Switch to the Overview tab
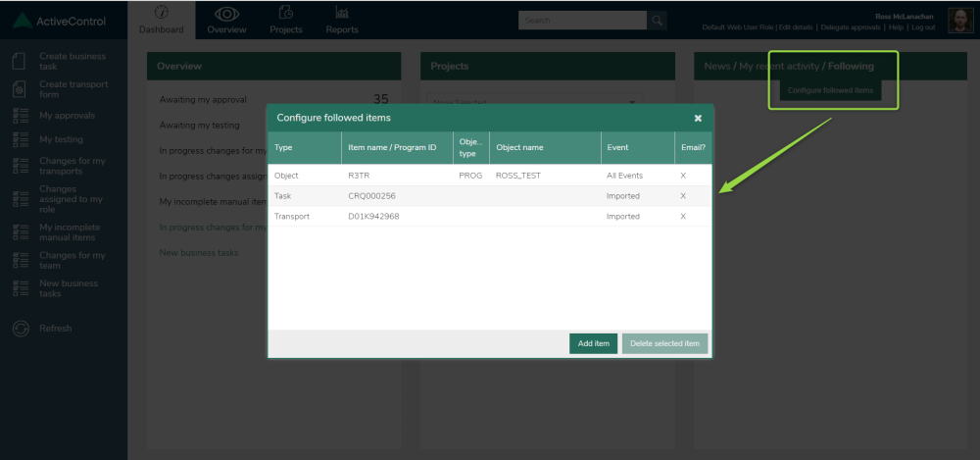 (227, 20)
